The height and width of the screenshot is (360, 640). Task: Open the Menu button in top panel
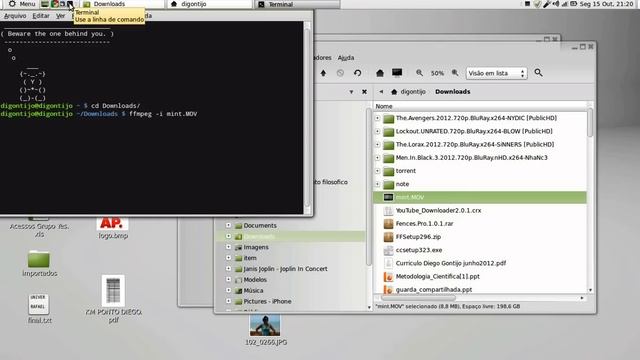[x=22, y=4]
